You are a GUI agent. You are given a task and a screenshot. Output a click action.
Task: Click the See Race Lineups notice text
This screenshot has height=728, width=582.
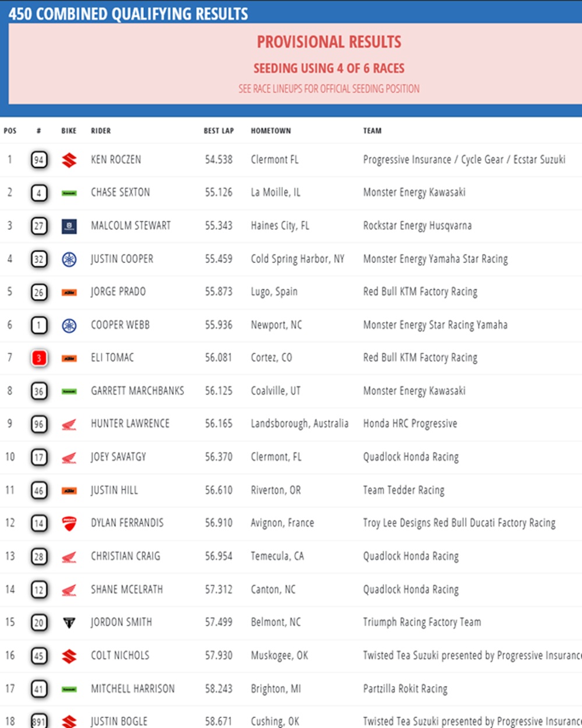(x=329, y=89)
